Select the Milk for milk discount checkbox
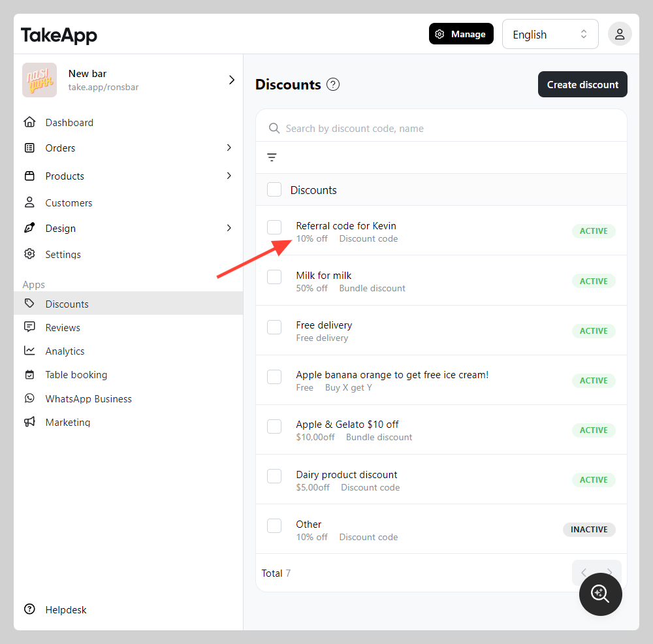 click(x=274, y=277)
